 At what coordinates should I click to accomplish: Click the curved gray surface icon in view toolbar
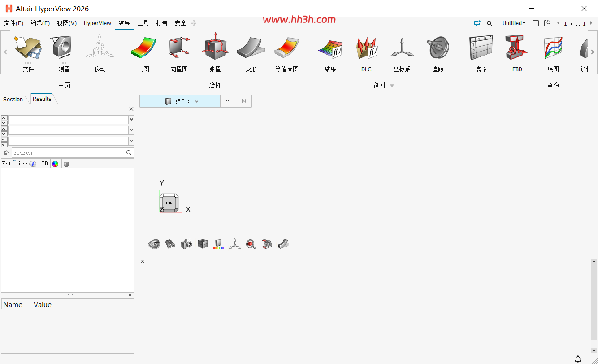click(x=283, y=244)
